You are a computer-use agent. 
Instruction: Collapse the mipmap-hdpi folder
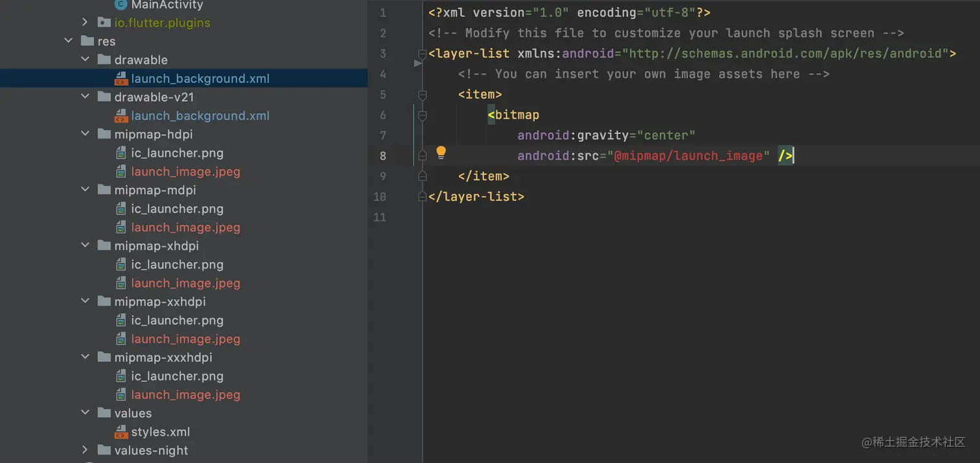[85, 134]
